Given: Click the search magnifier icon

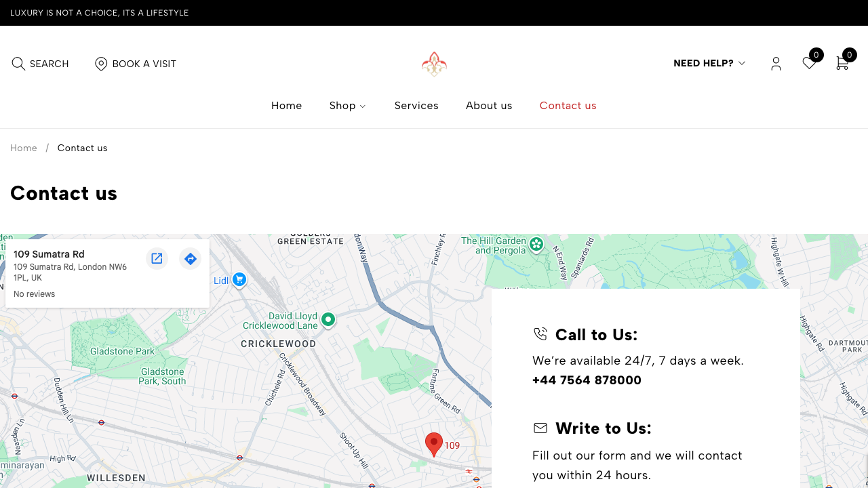Looking at the screenshot, I should pyautogui.click(x=18, y=64).
